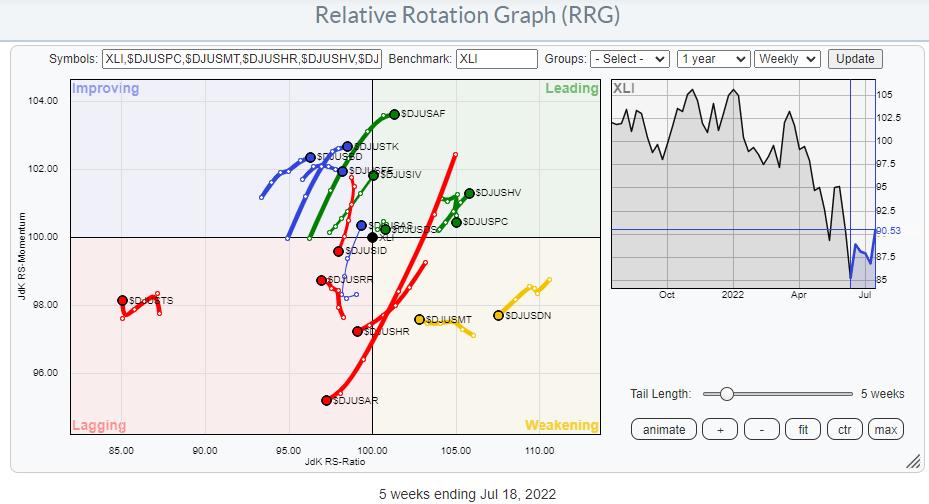Click the Update button
The width and height of the screenshot is (929, 504).
pos(856,59)
